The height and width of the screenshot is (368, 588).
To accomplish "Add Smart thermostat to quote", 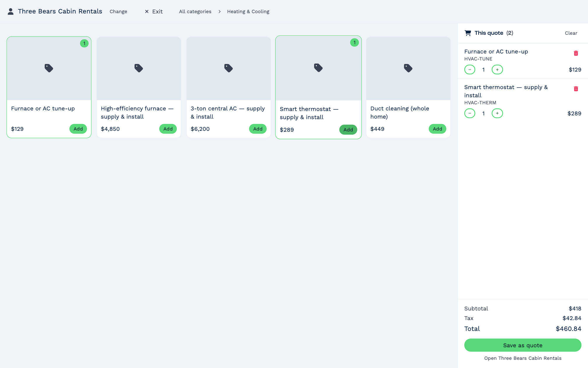I will click(x=348, y=130).
